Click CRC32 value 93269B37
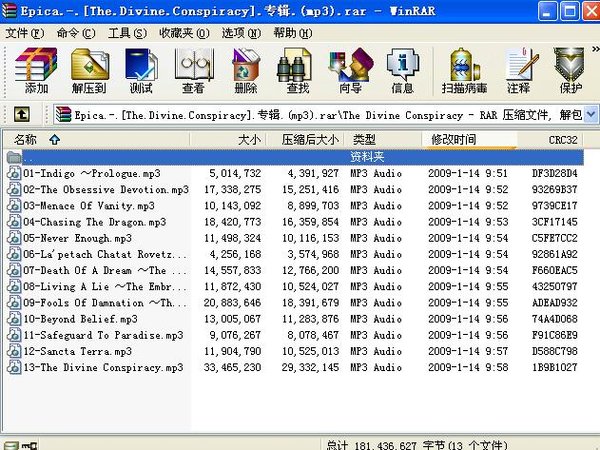 click(554, 189)
